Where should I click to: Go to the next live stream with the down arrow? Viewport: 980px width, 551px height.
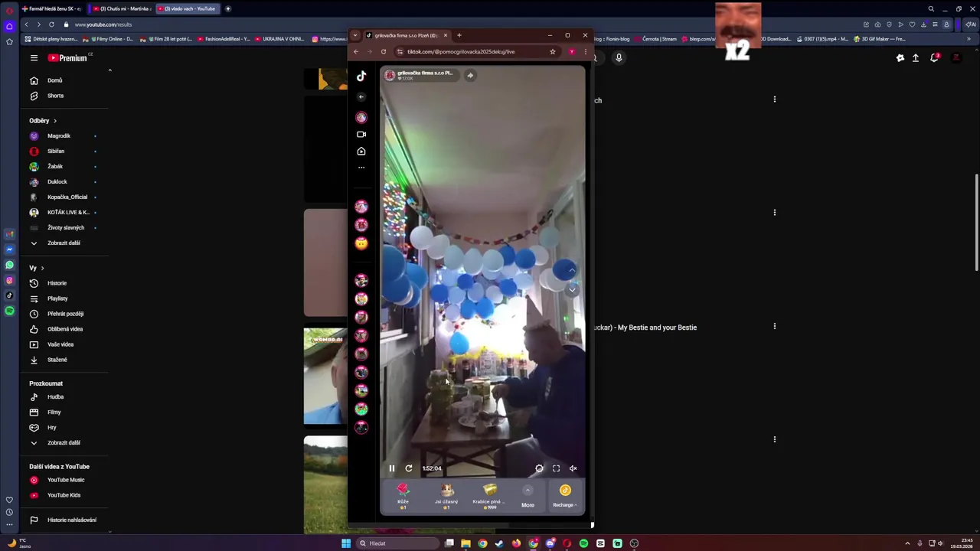[x=572, y=290]
